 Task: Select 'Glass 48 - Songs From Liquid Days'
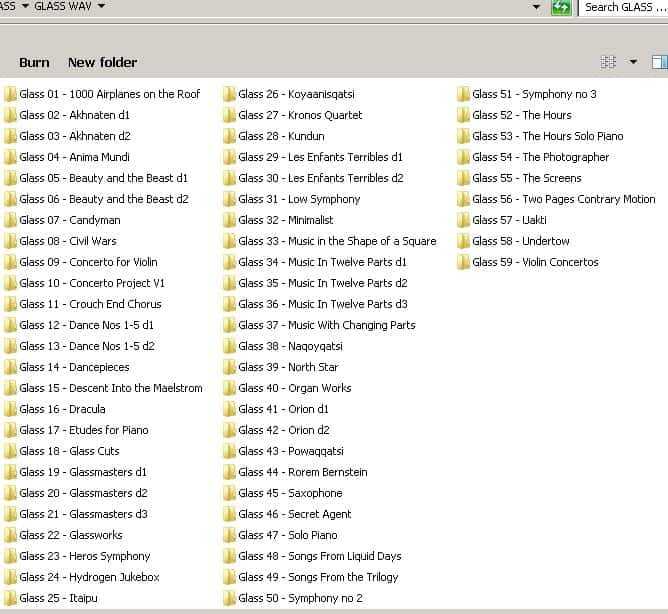[x=320, y=556]
